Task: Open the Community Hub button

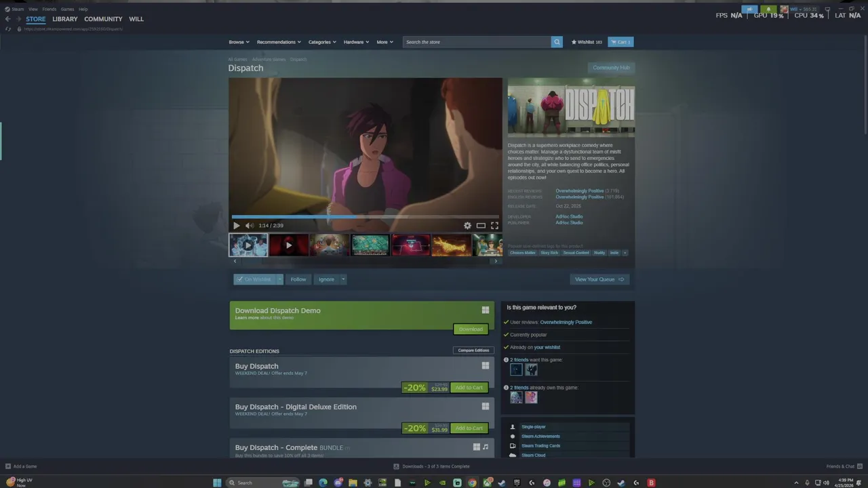Action: (x=611, y=68)
